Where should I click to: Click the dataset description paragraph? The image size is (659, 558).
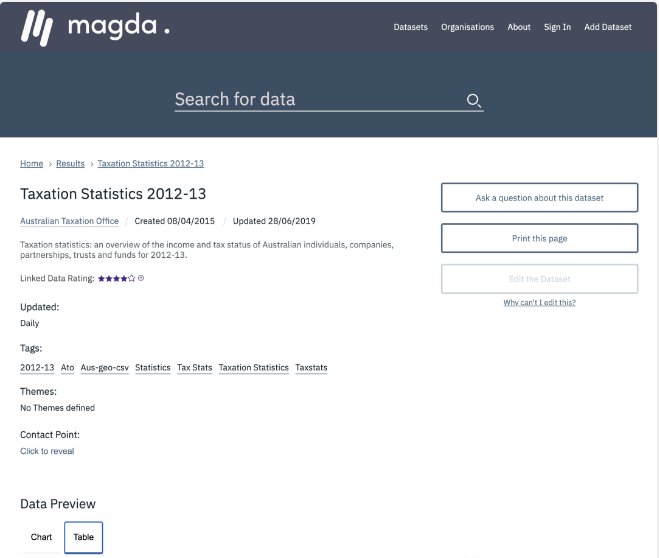click(207, 250)
